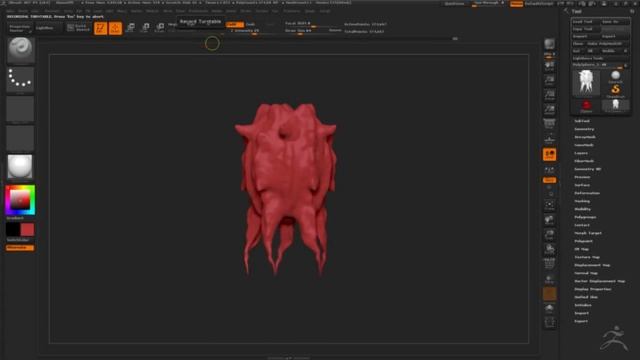Screen dimensions: 640x360
Task: Expand the Morph Target subpalette
Action: click(x=588, y=233)
